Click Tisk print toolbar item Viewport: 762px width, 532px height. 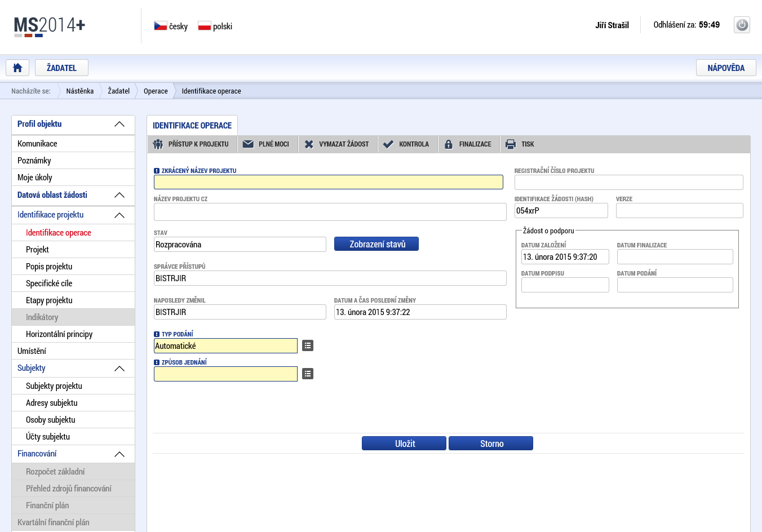[x=521, y=144]
